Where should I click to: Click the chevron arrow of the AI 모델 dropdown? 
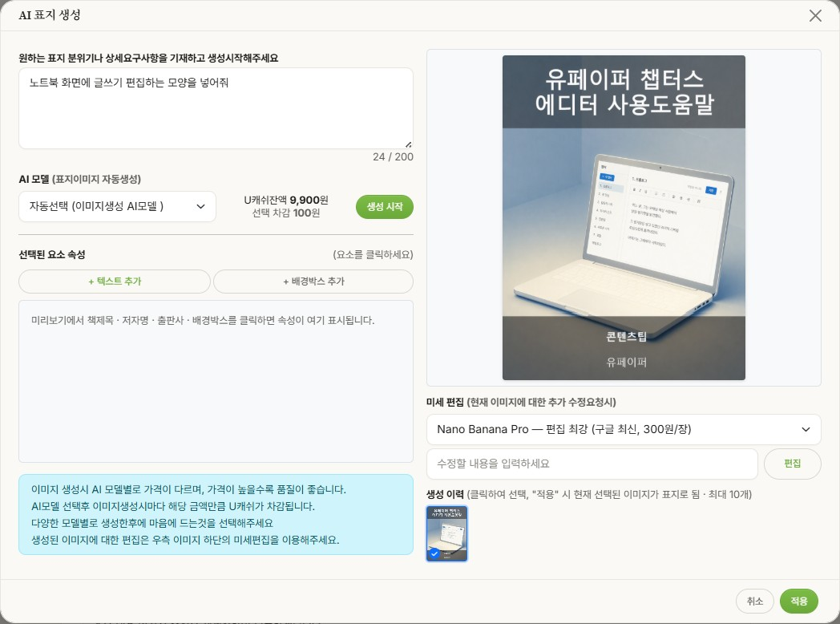201,206
